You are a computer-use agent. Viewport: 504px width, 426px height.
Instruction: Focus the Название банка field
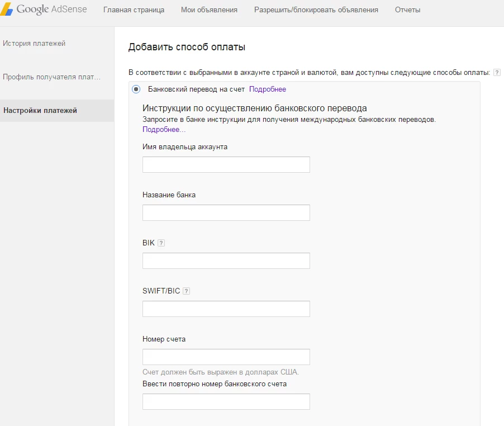point(226,212)
